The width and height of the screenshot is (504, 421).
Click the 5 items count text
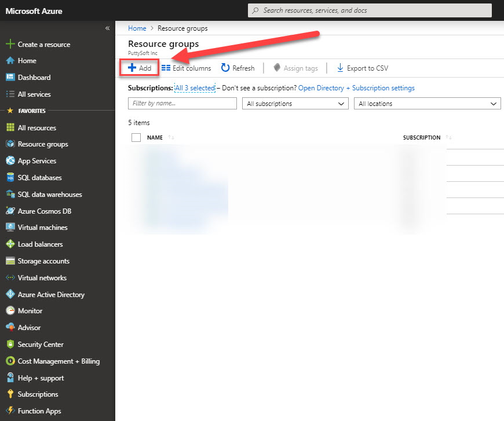pyautogui.click(x=139, y=123)
